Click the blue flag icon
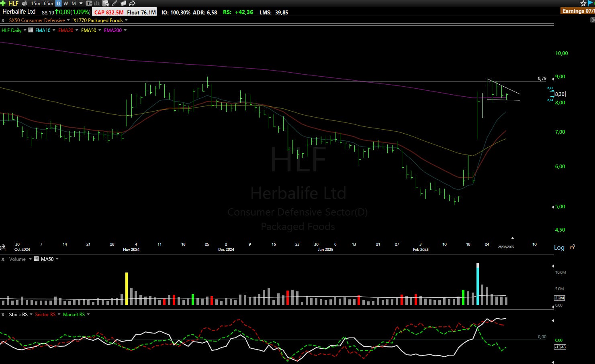 [591, 3]
